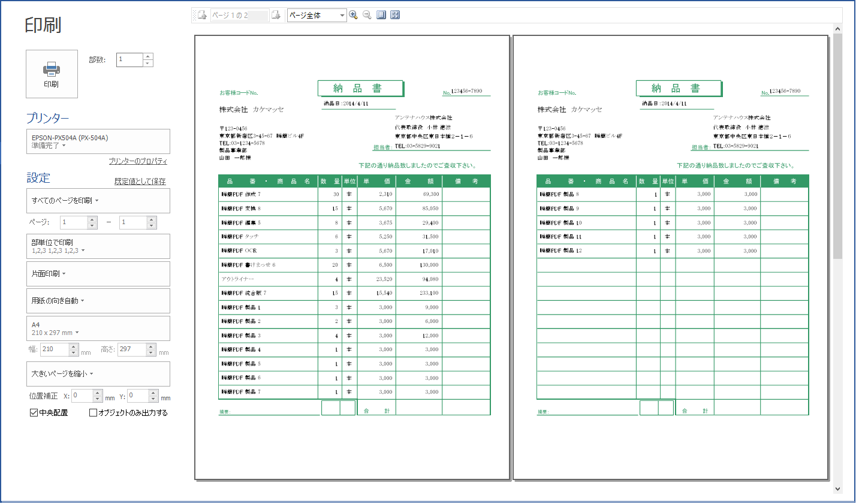Click 瞬簡PDF 製品 12 row on page two
Screen dimensions: 856x504
[673, 251]
